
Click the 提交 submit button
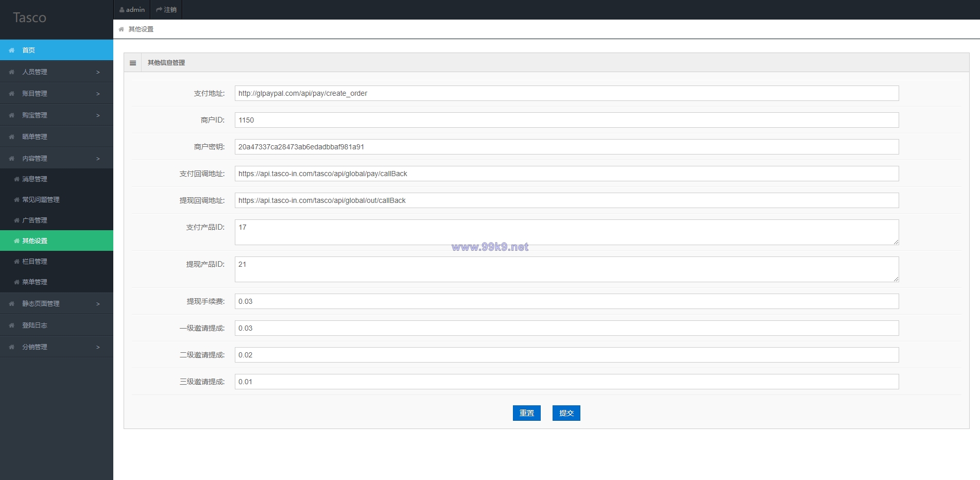click(x=566, y=413)
